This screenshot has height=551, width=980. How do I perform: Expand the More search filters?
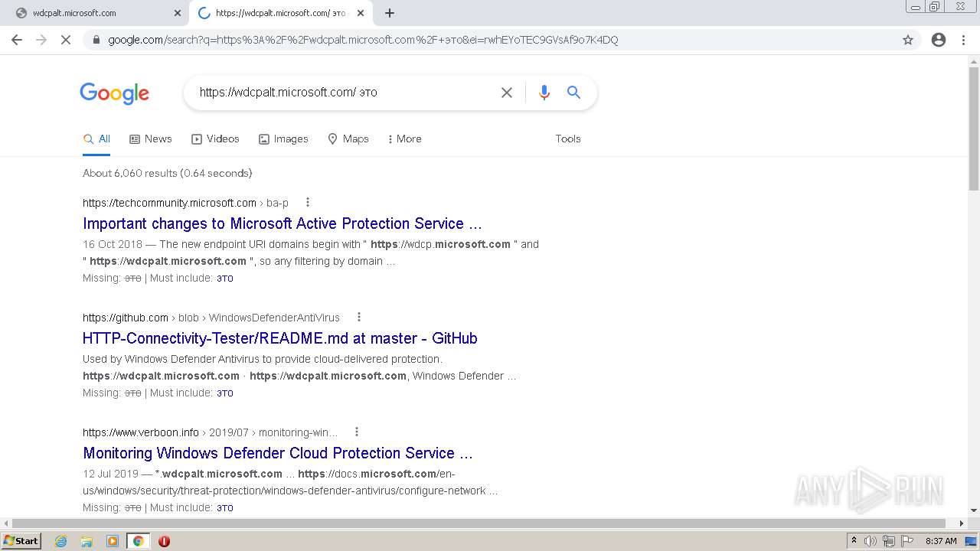click(x=404, y=139)
